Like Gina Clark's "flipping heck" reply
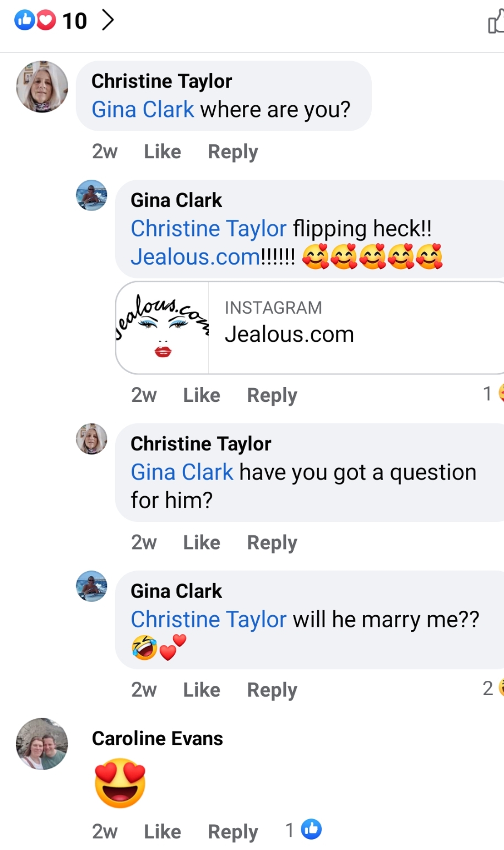 pyautogui.click(x=202, y=395)
